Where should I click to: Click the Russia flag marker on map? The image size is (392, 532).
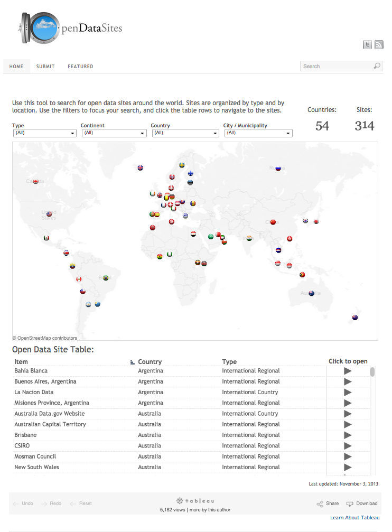(x=278, y=169)
